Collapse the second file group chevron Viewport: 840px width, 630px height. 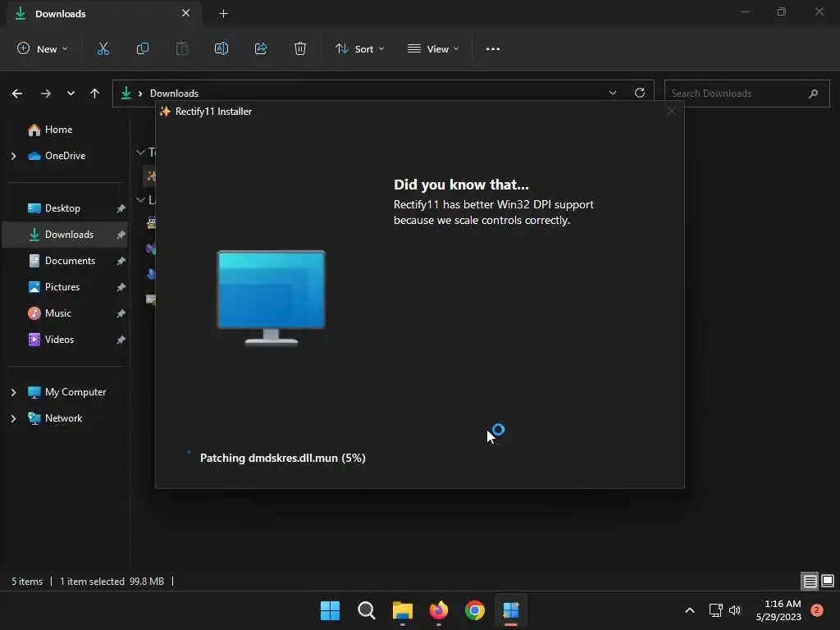pos(140,200)
